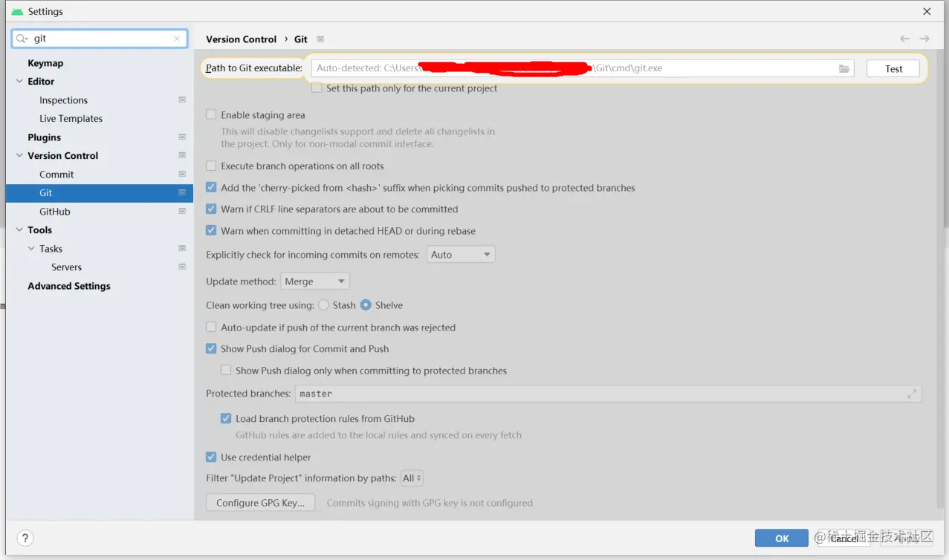Open Commit settings under Version Control
The image size is (949, 560).
(x=56, y=175)
